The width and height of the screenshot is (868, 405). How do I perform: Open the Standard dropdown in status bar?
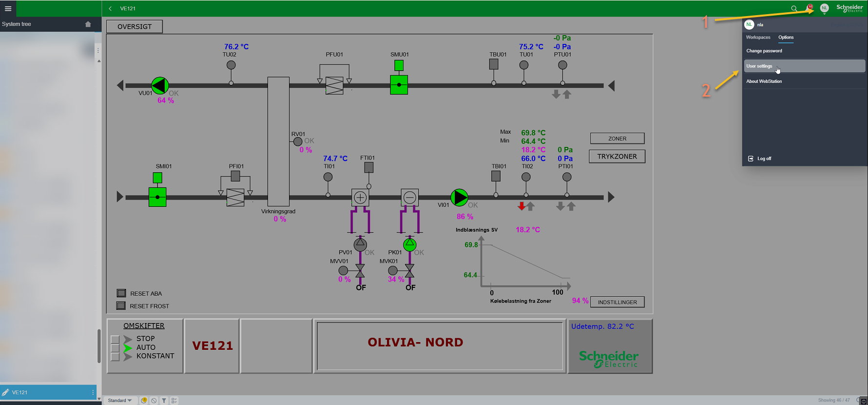point(120,401)
